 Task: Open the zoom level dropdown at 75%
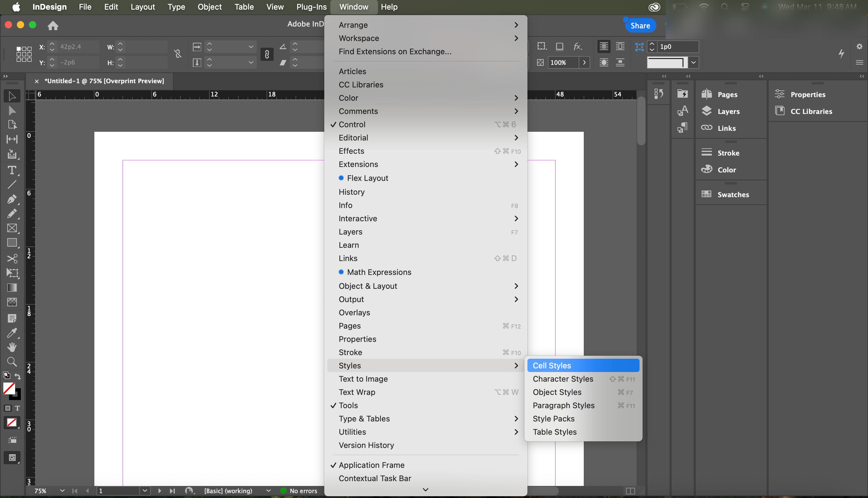[x=62, y=490]
